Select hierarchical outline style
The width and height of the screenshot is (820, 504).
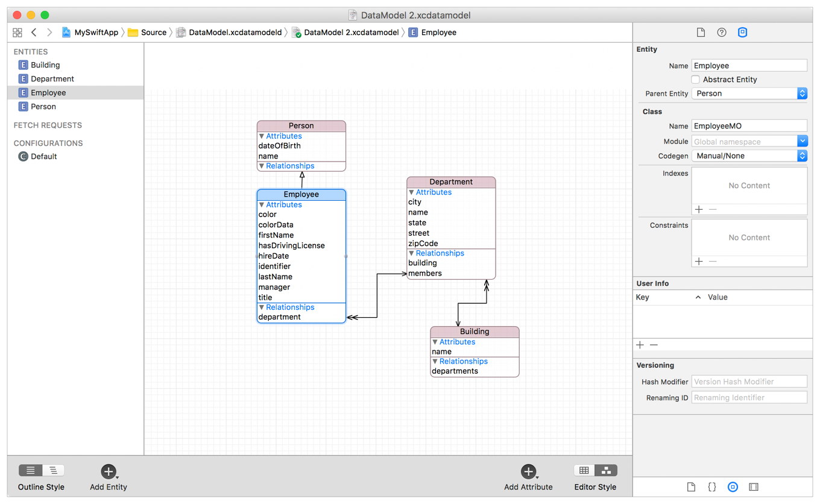[x=53, y=470]
